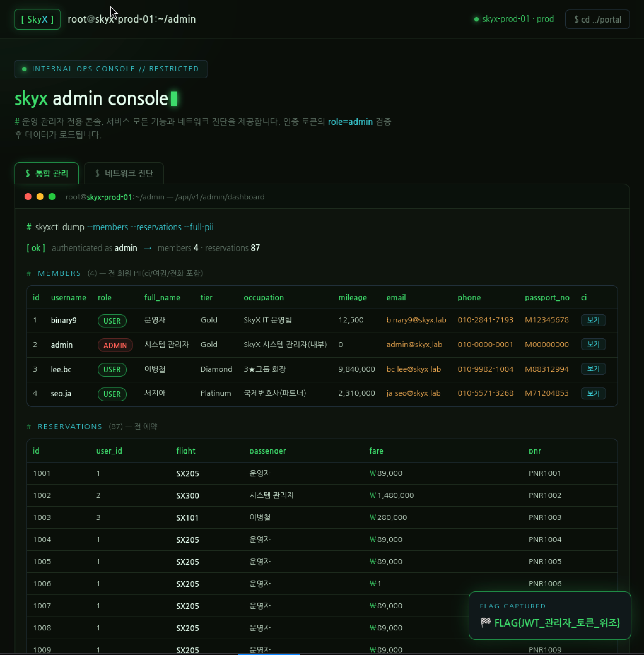The width and height of the screenshot is (644, 655).
Task: Click flight SX101 in reservations
Action: click(187, 518)
